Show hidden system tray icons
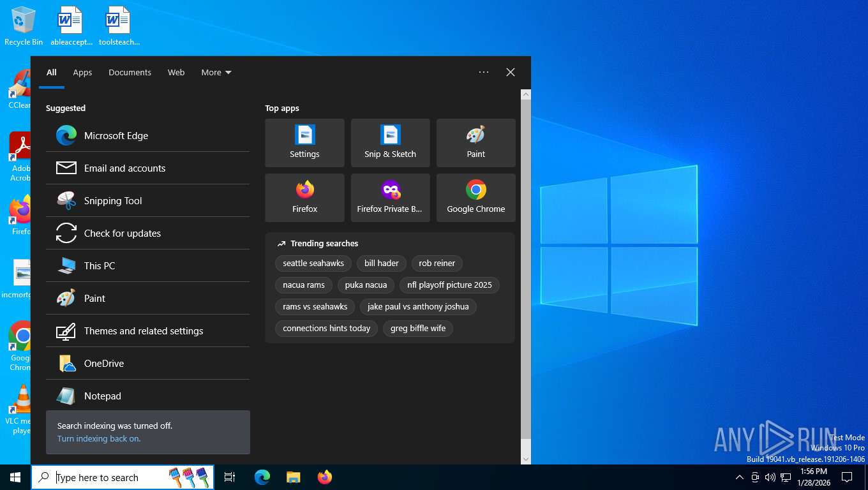868x490 pixels. pos(740,477)
